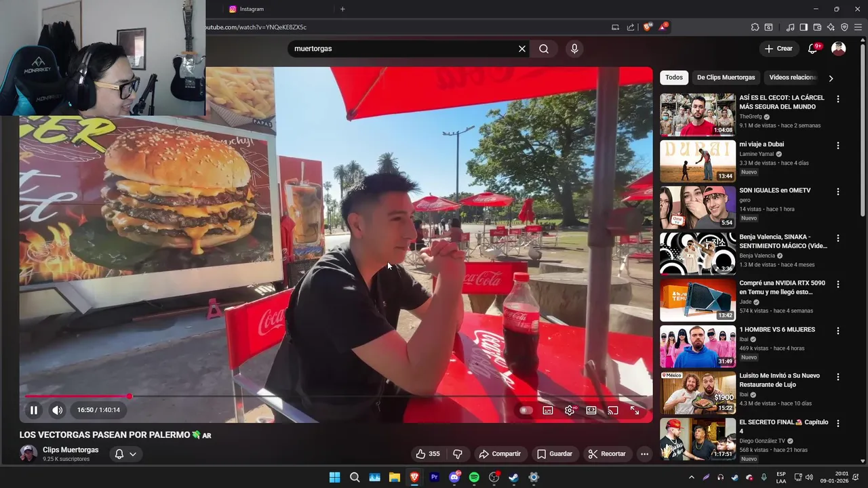868x488 pixels.
Task: Open Discord from the taskbar
Action: (454, 477)
